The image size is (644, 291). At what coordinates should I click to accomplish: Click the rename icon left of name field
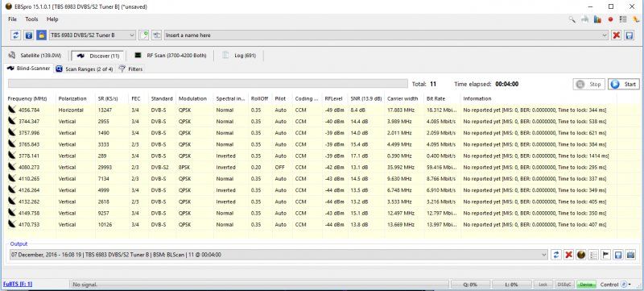pyautogui.click(x=156, y=35)
